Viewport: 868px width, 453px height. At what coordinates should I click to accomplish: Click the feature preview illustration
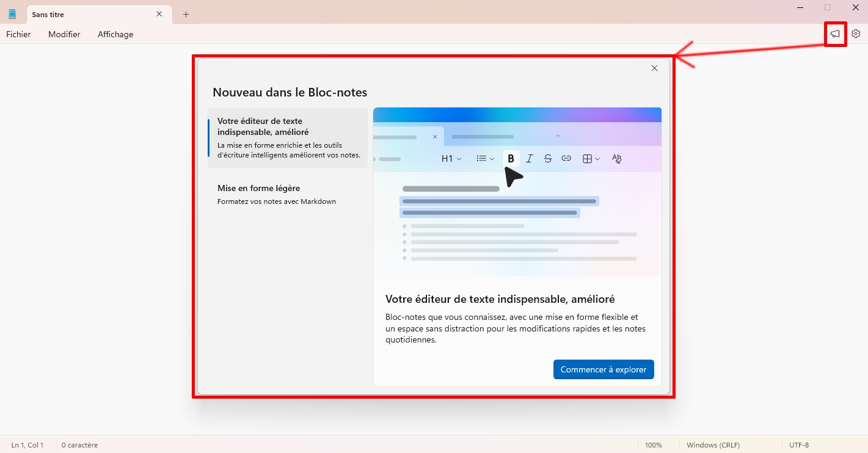coord(517,192)
